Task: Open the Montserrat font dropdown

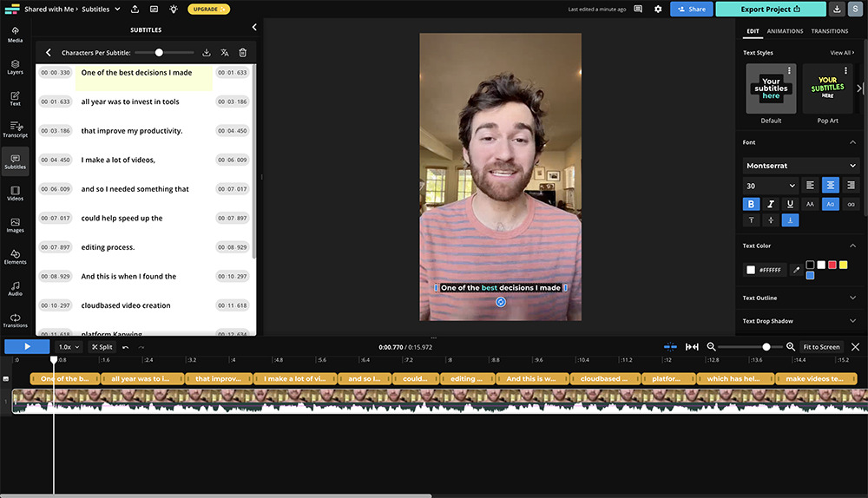Action: pos(800,166)
